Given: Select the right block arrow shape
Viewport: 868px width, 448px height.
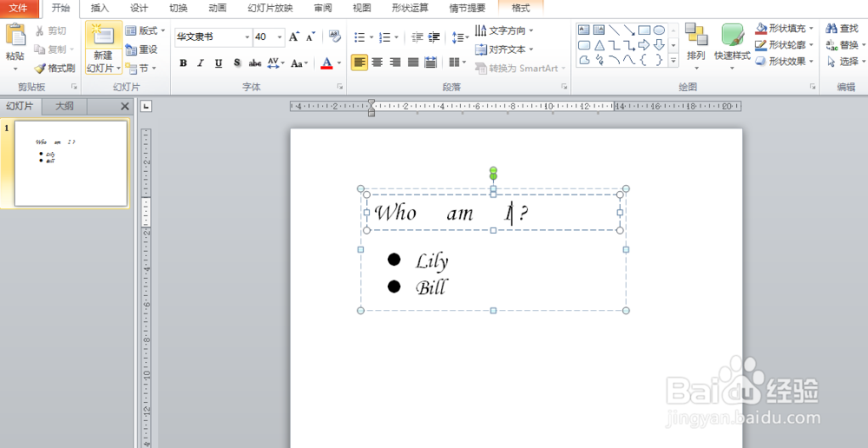Looking at the screenshot, I should tap(644, 45).
